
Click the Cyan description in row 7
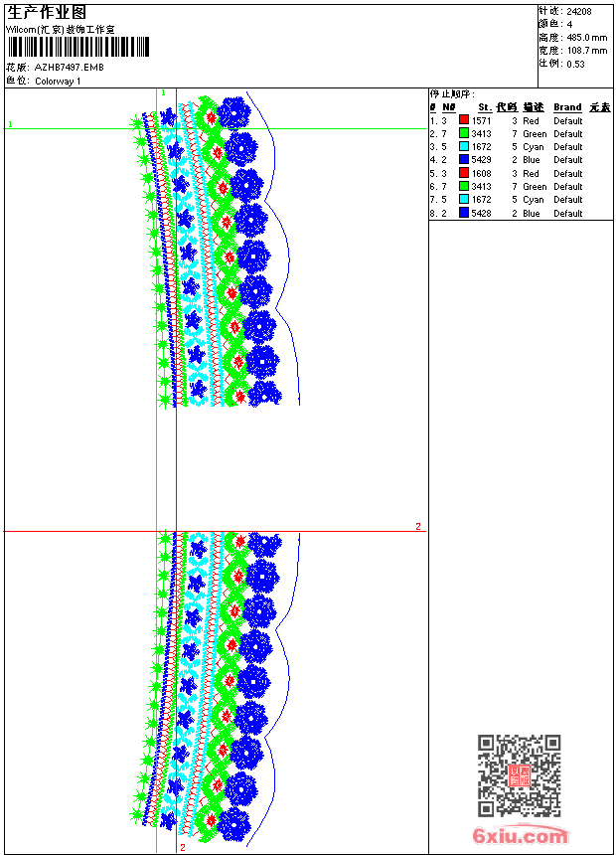tap(534, 200)
